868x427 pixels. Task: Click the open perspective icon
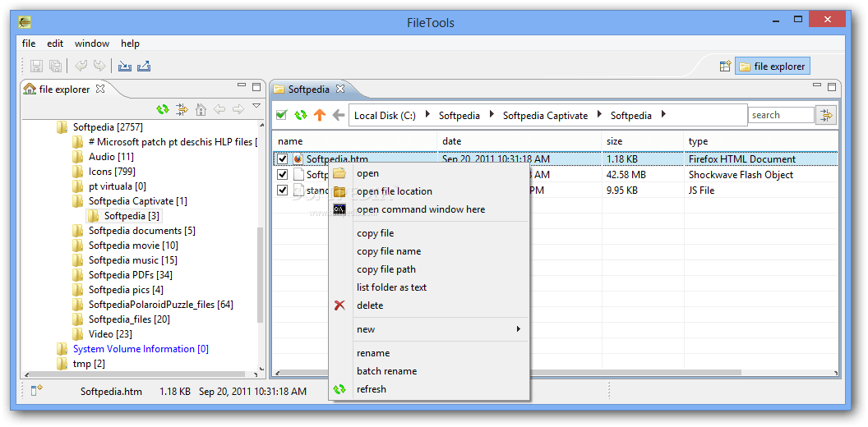[x=725, y=67]
